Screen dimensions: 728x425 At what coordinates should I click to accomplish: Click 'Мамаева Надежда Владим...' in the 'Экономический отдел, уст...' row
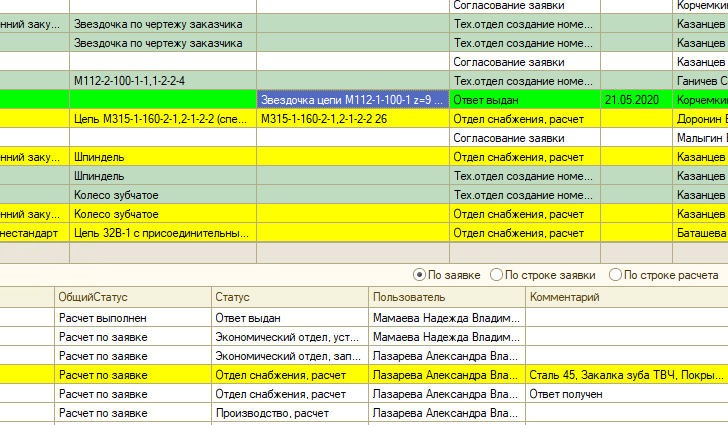[x=447, y=337]
